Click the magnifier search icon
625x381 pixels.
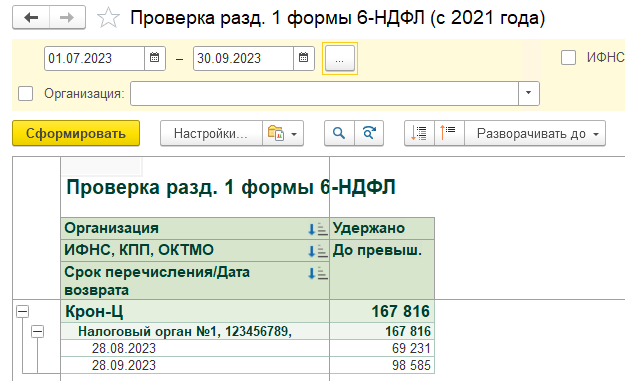[339, 133]
